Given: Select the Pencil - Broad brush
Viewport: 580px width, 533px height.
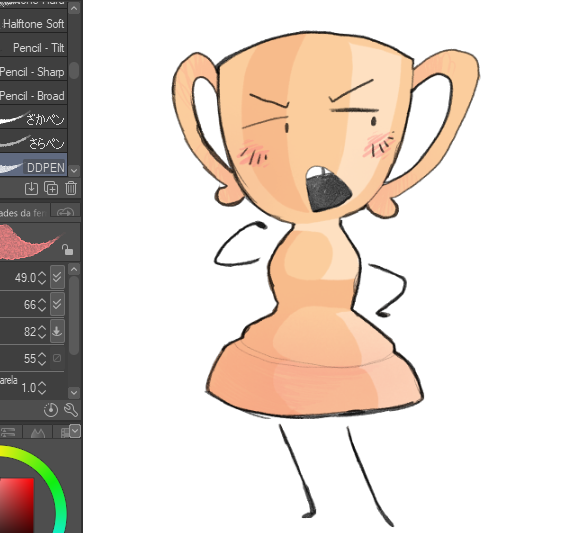Looking at the screenshot, I should click(33, 95).
